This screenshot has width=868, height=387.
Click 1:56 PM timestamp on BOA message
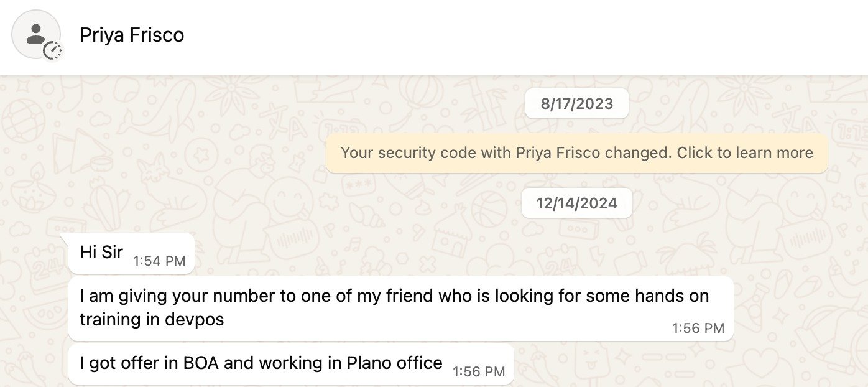click(x=479, y=372)
